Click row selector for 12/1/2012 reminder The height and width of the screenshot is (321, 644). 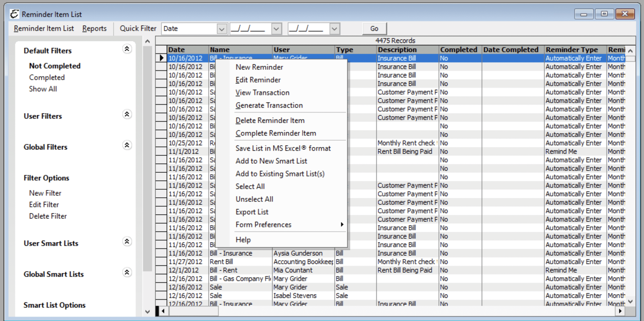[161, 270]
